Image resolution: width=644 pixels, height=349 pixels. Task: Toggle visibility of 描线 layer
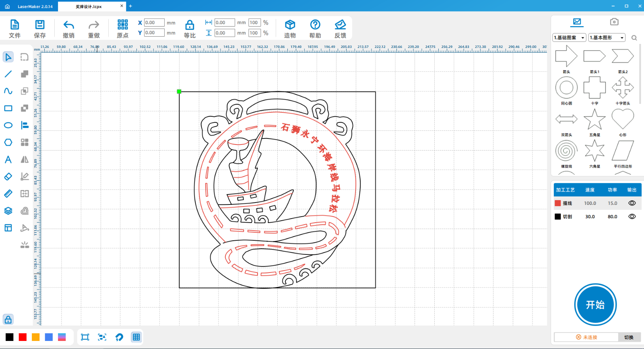click(x=632, y=203)
